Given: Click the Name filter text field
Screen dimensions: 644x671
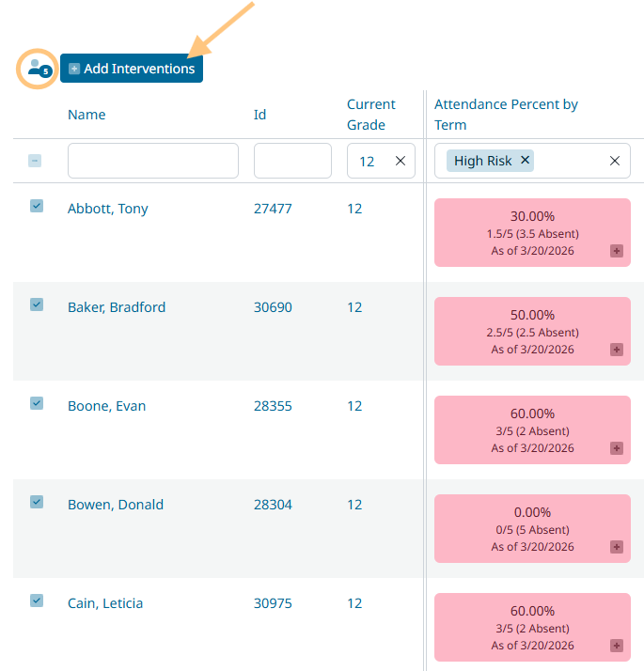Looking at the screenshot, I should (153, 161).
